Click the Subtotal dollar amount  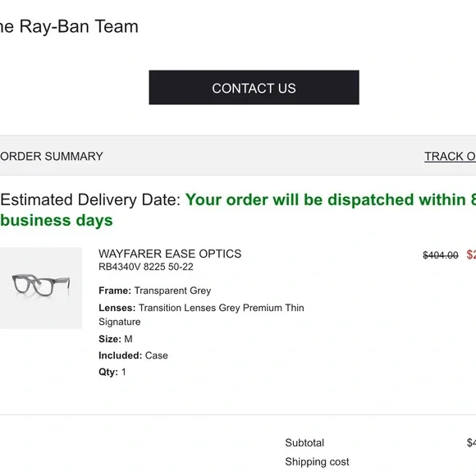(x=471, y=442)
